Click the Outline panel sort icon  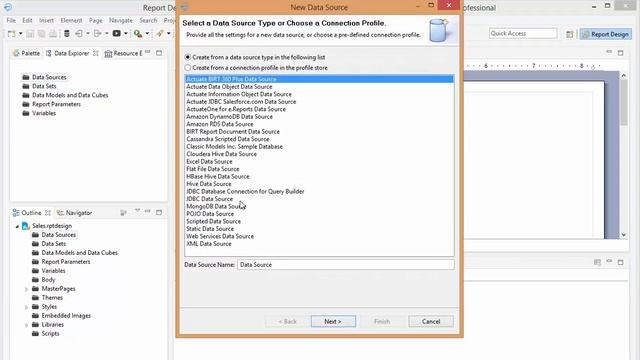pyautogui.click(x=123, y=212)
